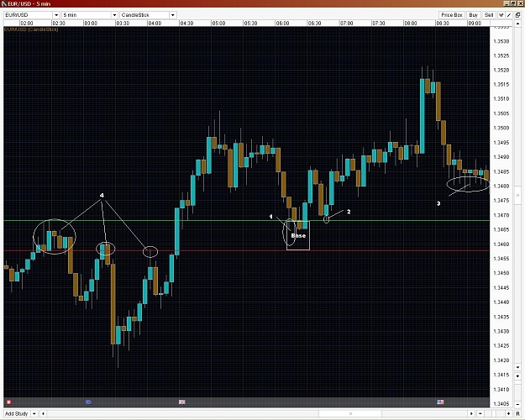Click the 02:00 time axis label
This screenshot has width=525, height=420.
[26, 24]
